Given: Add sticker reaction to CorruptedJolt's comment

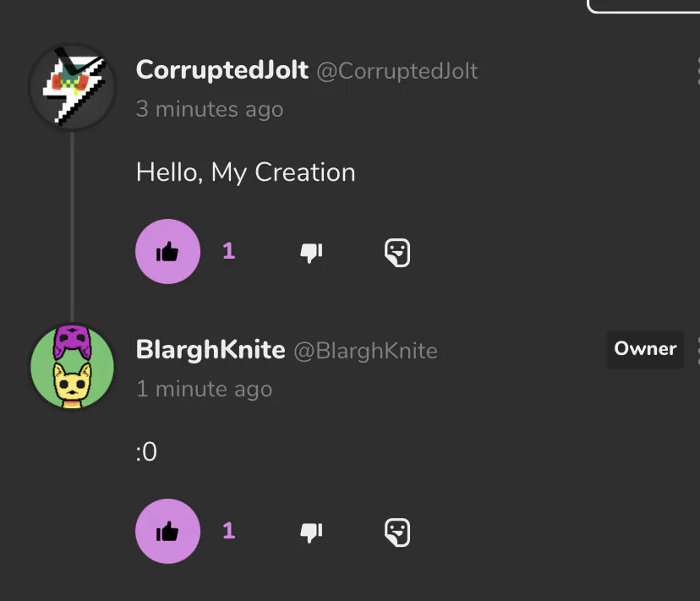Looking at the screenshot, I should 396,252.
